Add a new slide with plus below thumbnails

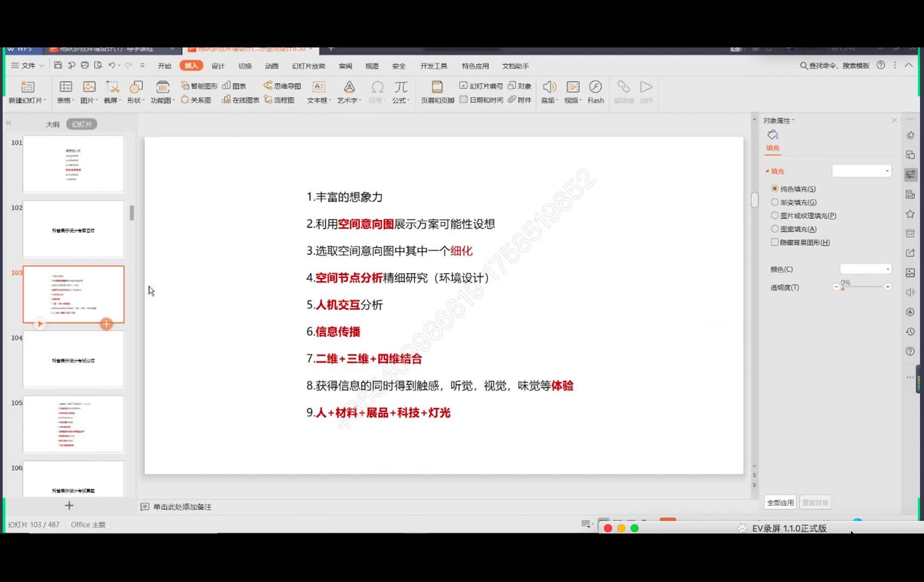[69, 505]
